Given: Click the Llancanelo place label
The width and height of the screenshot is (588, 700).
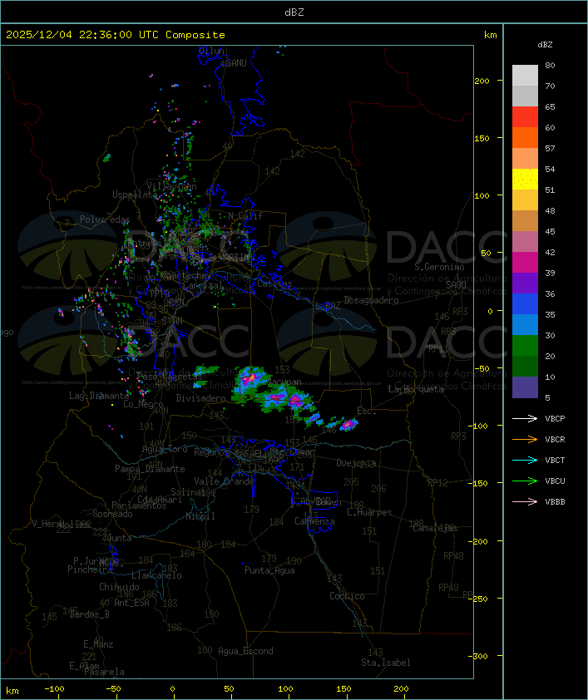Looking at the screenshot, I should tap(156, 575).
